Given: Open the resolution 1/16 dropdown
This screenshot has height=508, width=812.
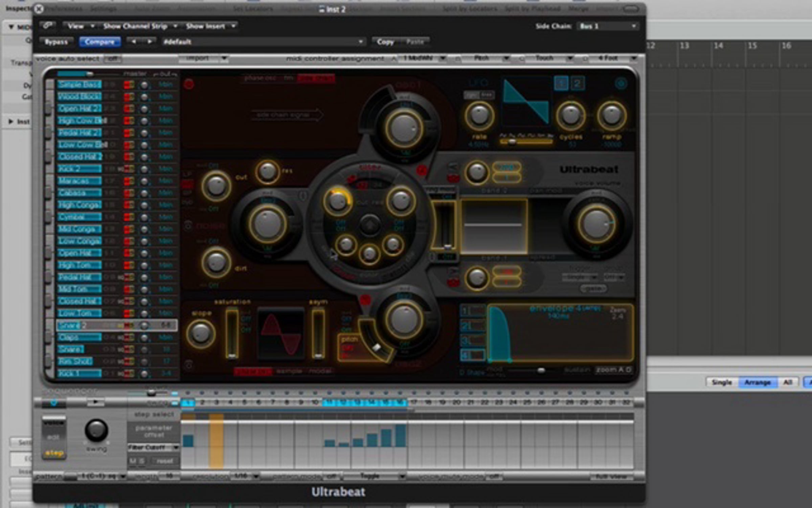Looking at the screenshot, I should tap(245, 476).
